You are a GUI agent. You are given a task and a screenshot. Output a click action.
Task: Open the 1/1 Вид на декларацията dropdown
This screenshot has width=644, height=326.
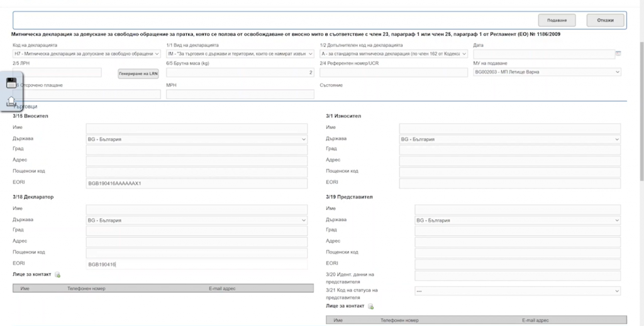point(240,54)
